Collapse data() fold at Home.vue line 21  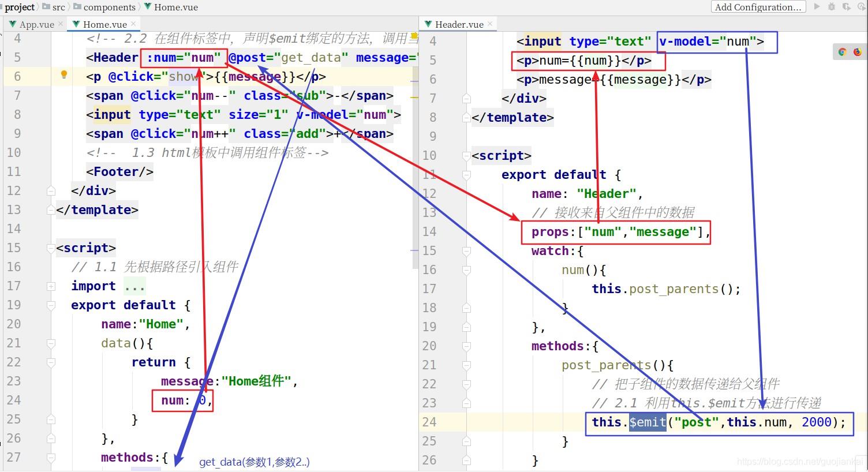(x=51, y=343)
